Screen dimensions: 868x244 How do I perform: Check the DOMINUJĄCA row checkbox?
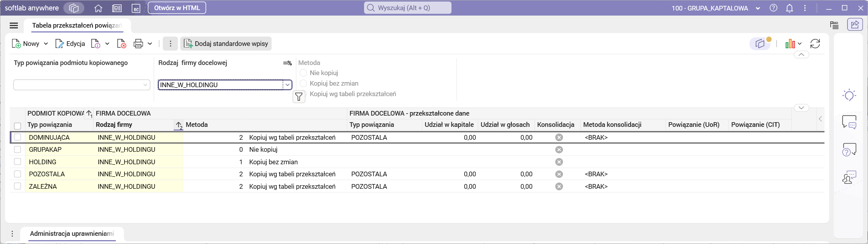[17, 137]
